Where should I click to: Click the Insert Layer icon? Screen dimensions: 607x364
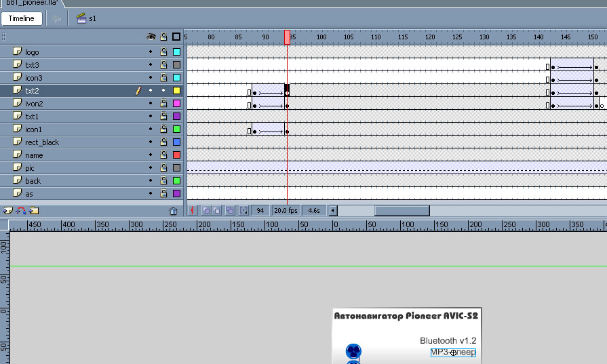[7, 210]
